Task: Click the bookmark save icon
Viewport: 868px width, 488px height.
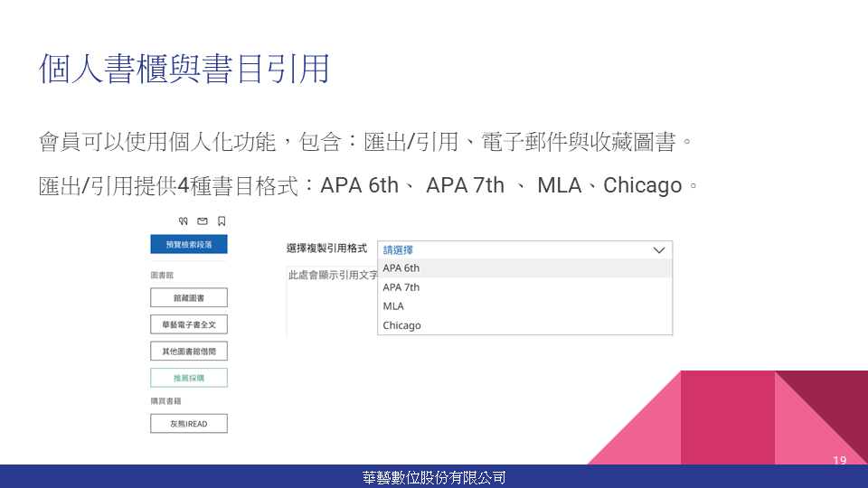Action: (x=222, y=221)
